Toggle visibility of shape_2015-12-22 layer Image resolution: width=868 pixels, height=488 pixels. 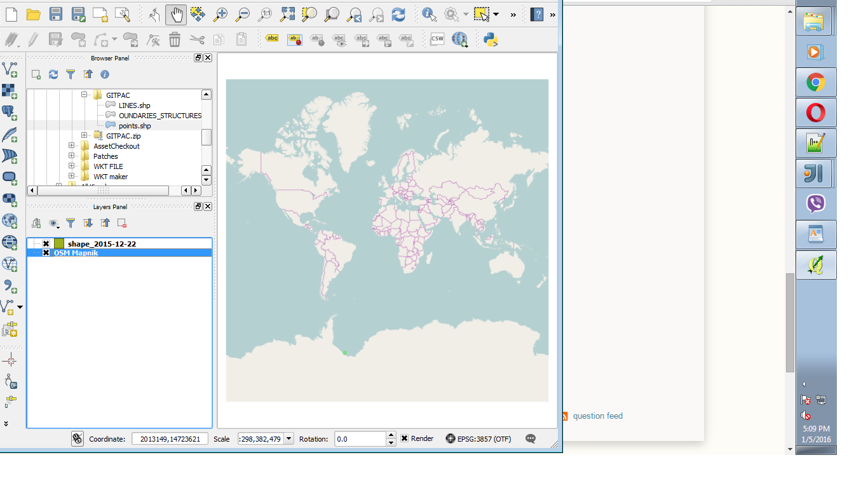pos(46,244)
